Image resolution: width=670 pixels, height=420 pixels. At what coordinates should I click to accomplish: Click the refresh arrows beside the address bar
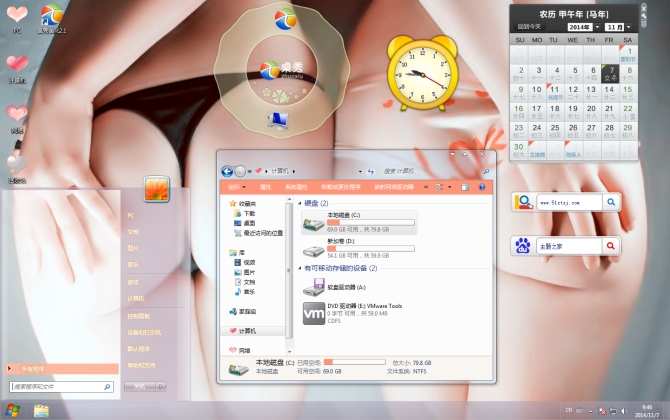tap(370, 171)
